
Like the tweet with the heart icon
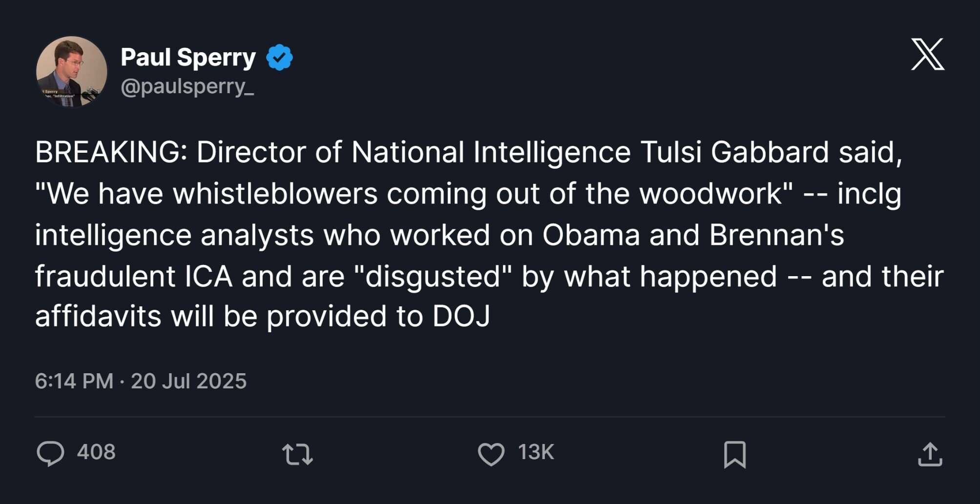pos(491,454)
